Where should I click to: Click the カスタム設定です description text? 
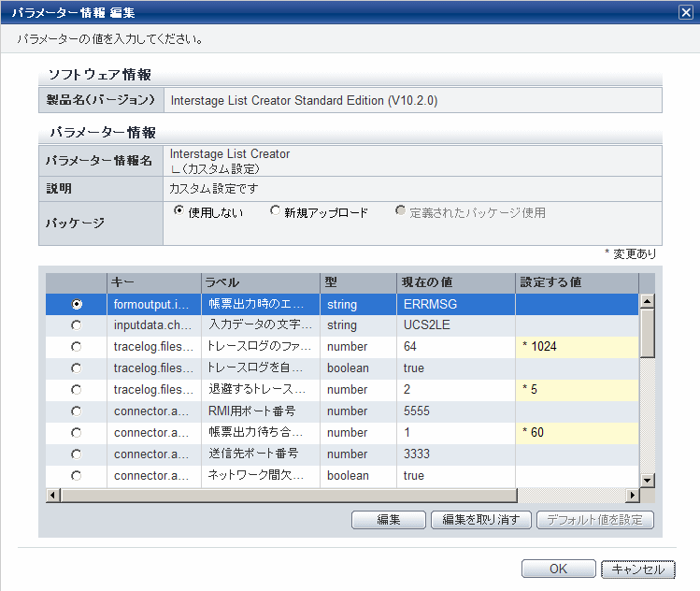[x=213, y=189]
